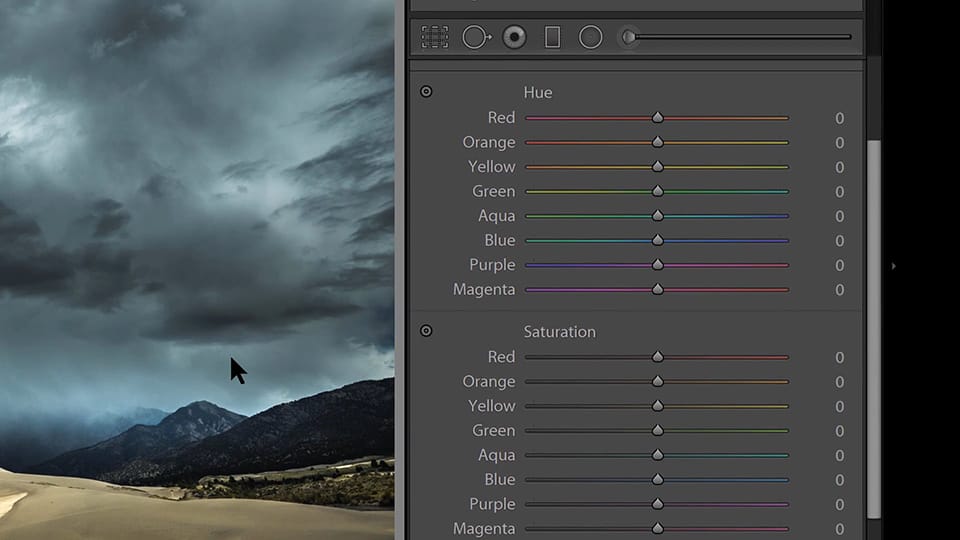This screenshot has height=540, width=960.
Task: Click the Saturation Magenta slider handle
Action: 658,528
